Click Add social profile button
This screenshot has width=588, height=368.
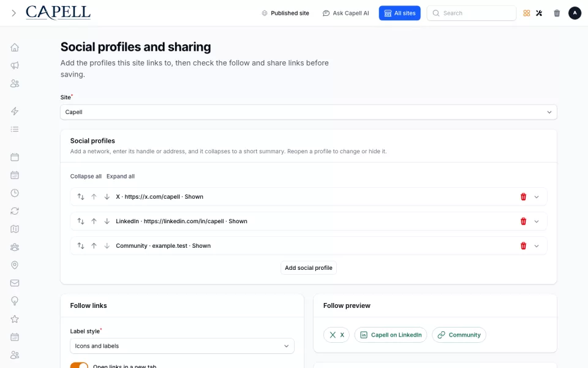click(308, 268)
